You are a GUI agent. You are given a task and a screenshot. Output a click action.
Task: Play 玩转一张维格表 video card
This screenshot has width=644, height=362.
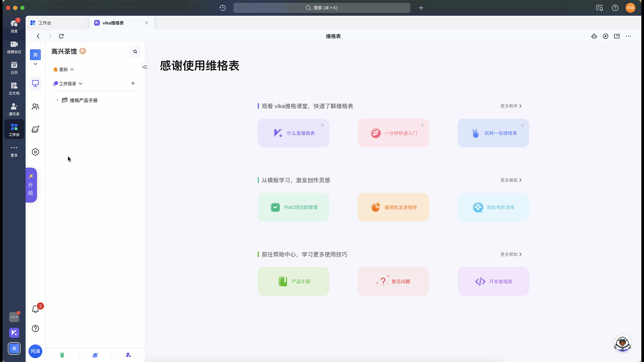point(493,133)
